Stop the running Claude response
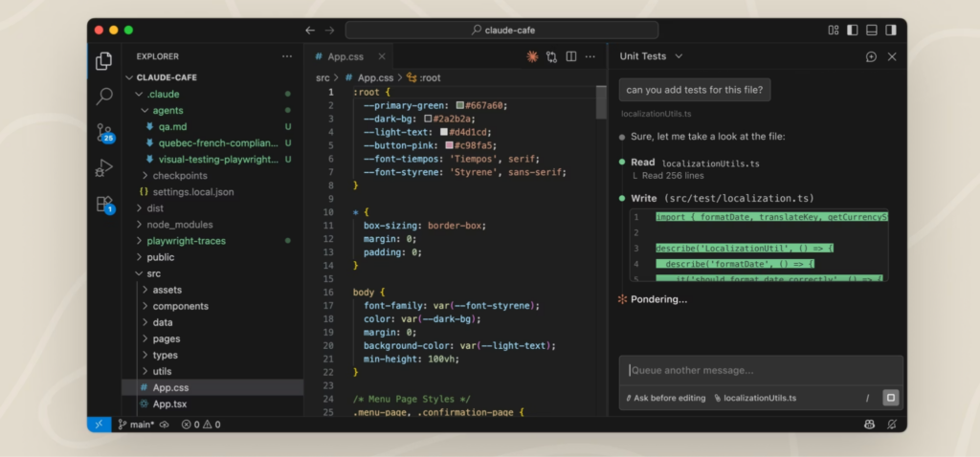 (891, 398)
